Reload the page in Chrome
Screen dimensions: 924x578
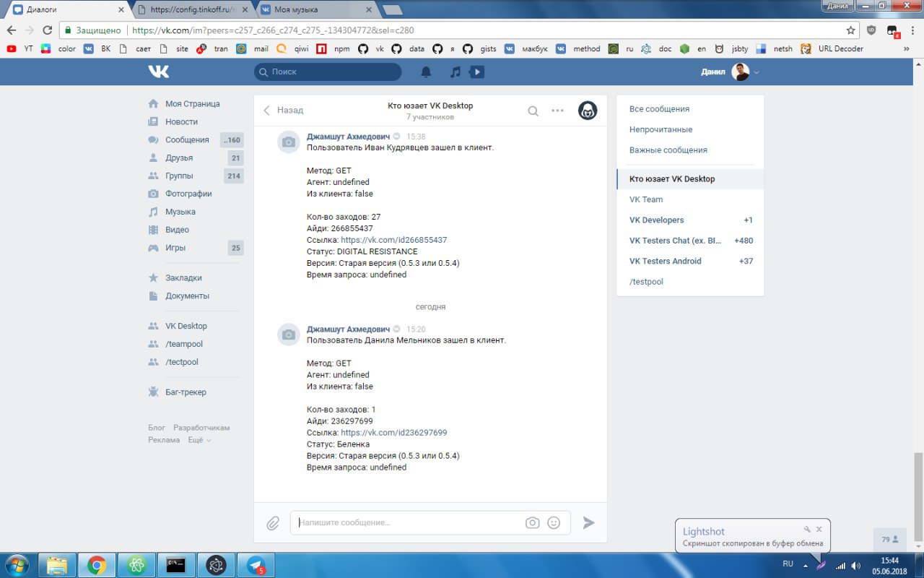(x=48, y=30)
